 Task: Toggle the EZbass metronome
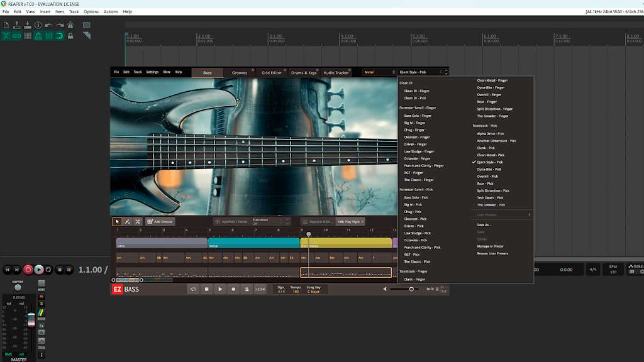(247, 289)
